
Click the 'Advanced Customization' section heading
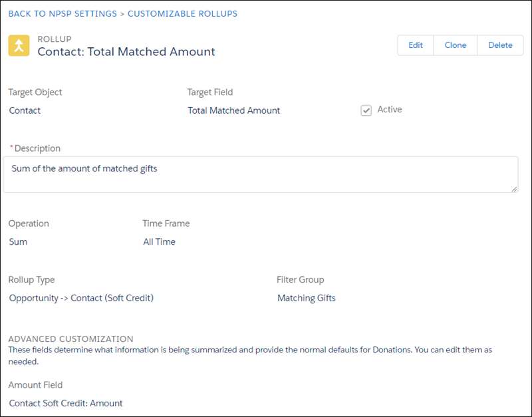[x=70, y=339]
